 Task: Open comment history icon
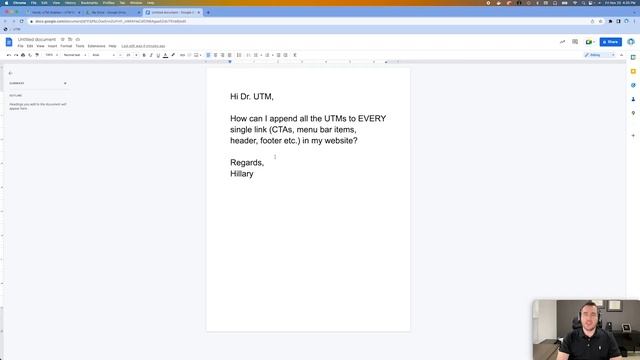tap(575, 42)
